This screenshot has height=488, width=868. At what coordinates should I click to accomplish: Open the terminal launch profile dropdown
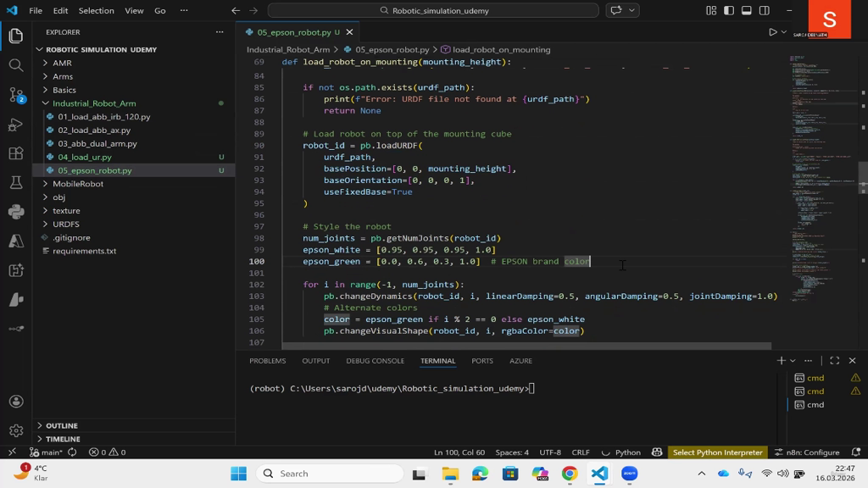pyautogui.click(x=793, y=361)
